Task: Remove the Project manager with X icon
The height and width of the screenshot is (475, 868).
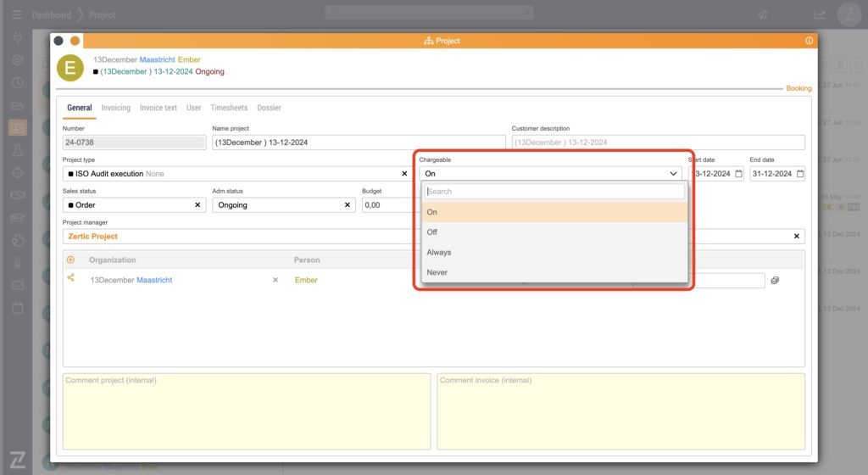Action: tap(796, 237)
